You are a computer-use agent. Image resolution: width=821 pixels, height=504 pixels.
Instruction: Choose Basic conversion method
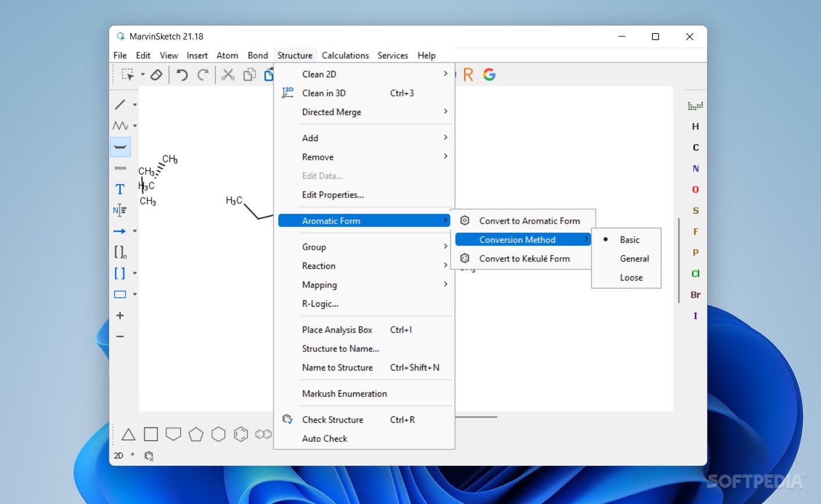[x=626, y=240]
